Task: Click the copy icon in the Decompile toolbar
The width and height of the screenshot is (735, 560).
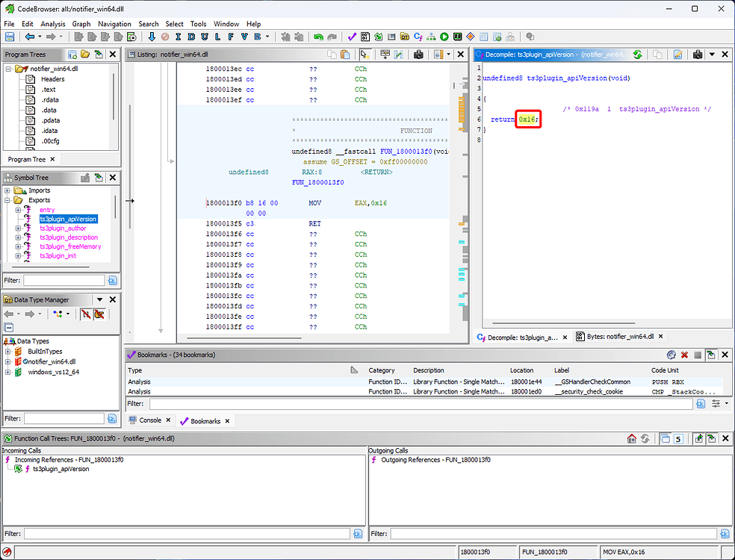Action: (x=657, y=54)
